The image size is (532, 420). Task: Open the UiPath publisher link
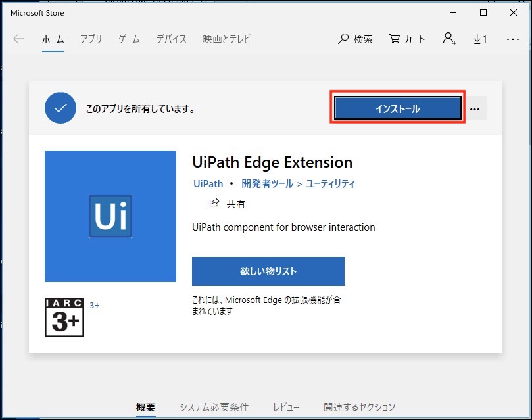pyautogui.click(x=208, y=184)
